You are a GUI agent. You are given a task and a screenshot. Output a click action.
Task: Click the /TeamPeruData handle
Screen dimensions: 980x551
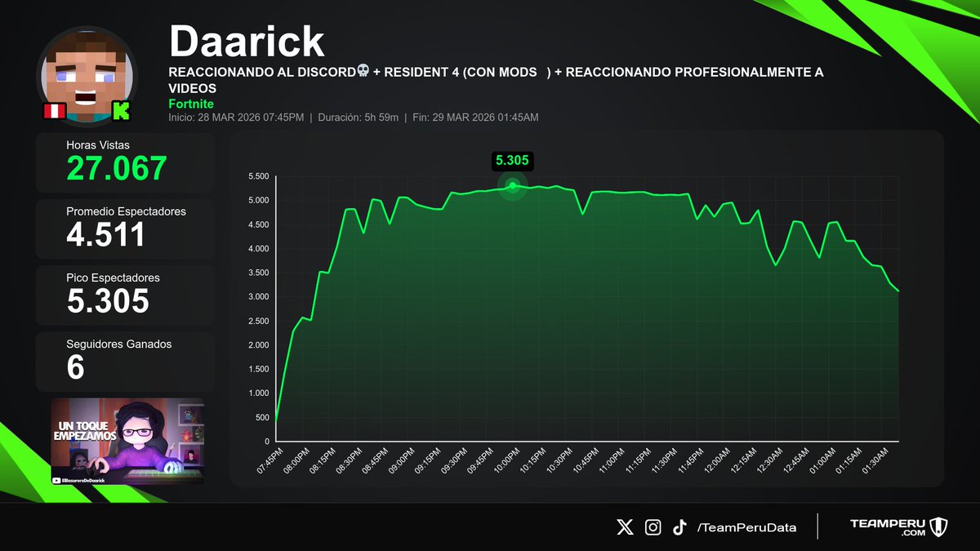(x=746, y=528)
